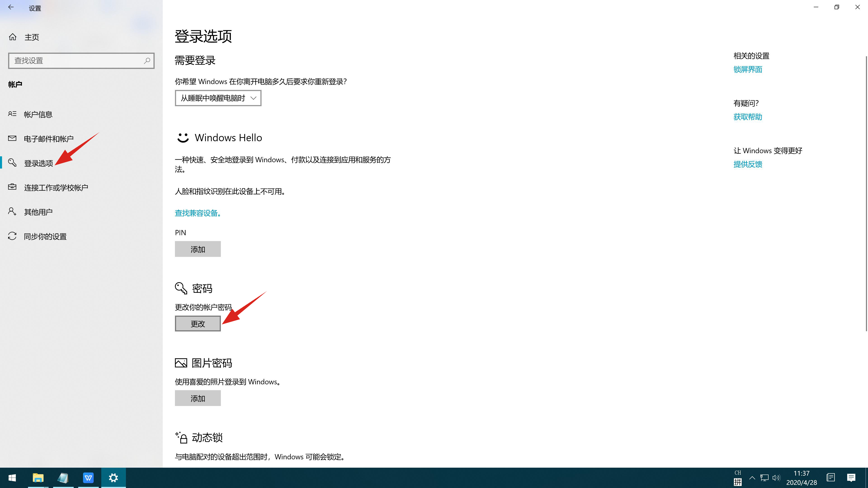Click the network tray icon
The width and height of the screenshot is (868, 488).
coord(764,478)
